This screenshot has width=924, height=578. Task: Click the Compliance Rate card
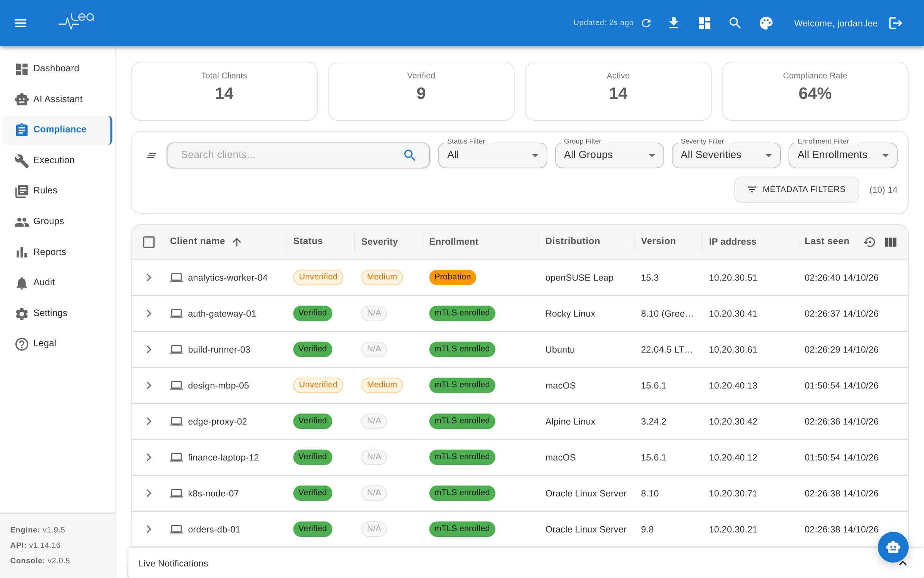[815, 91]
